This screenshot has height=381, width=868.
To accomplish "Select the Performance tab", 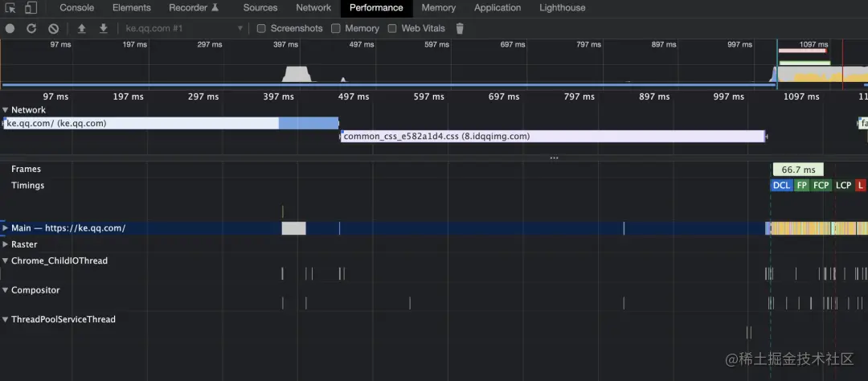I will pyautogui.click(x=376, y=8).
